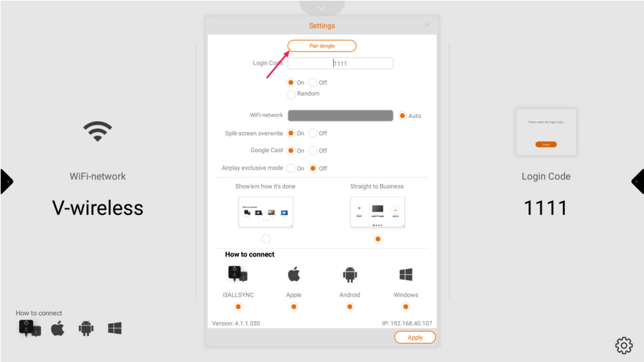Click the Windows icon in settings dialog
The width and height of the screenshot is (644, 362).
click(406, 274)
